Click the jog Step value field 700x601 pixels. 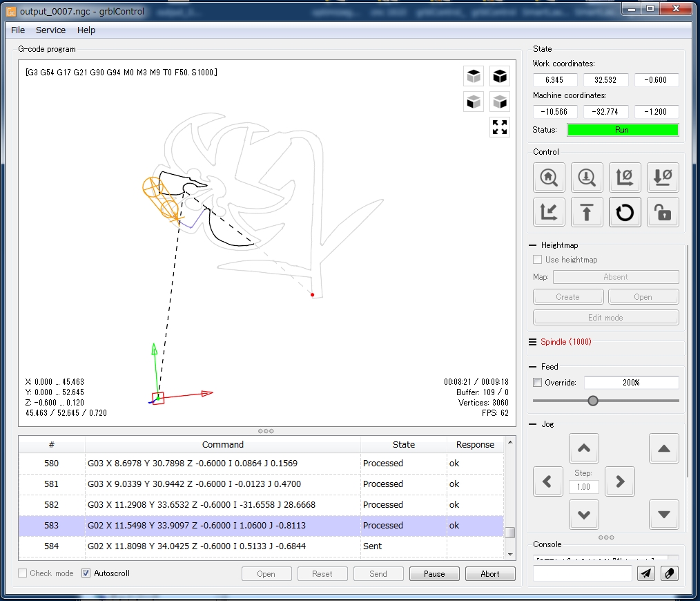click(583, 487)
